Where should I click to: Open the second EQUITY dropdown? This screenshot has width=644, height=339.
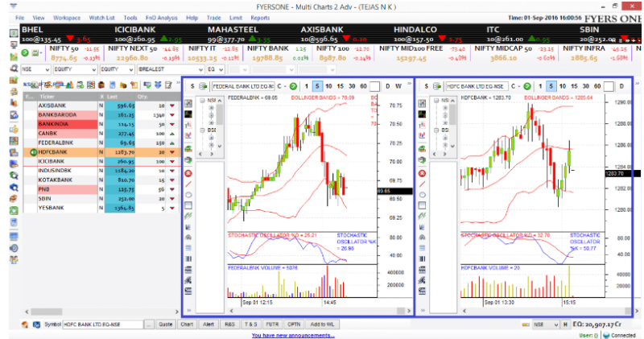118,69
